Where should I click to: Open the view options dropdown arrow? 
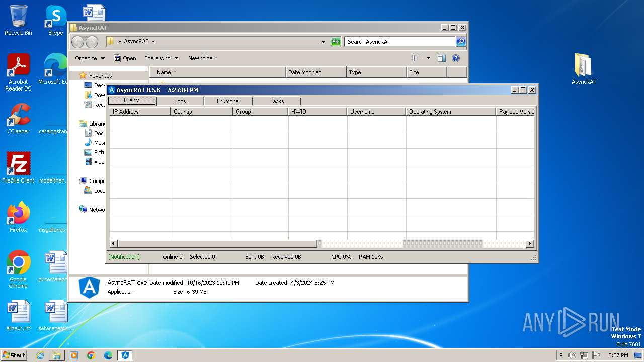[x=428, y=58]
